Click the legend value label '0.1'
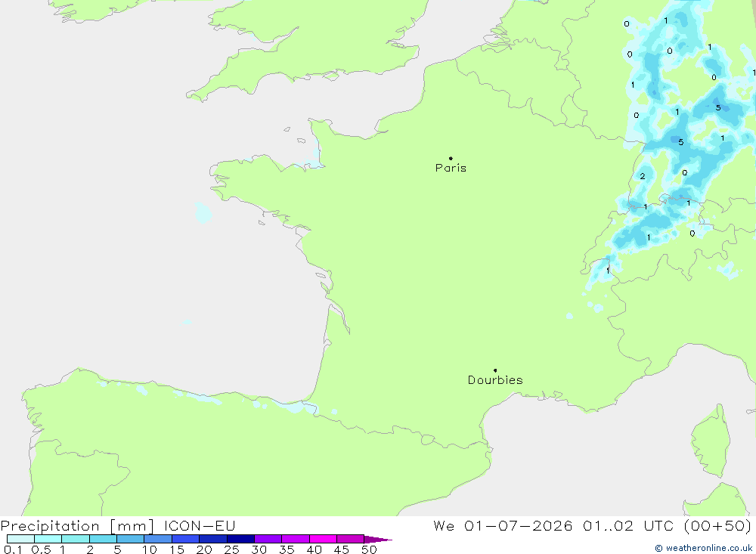The width and height of the screenshot is (756, 554). click(13, 549)
